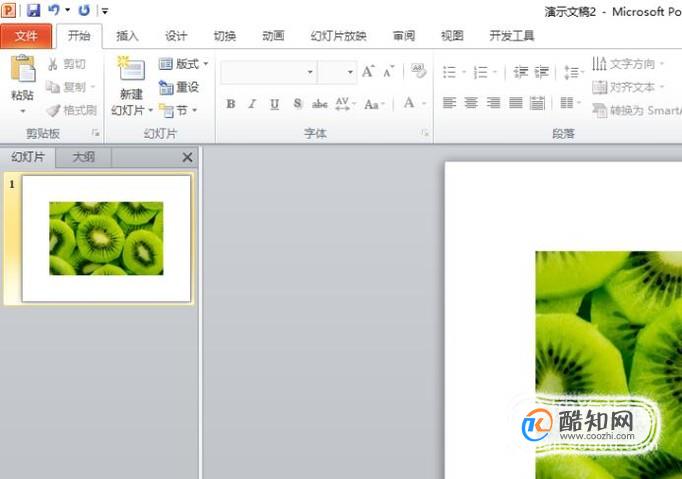Click the clear formatting icon

(418, 71)
